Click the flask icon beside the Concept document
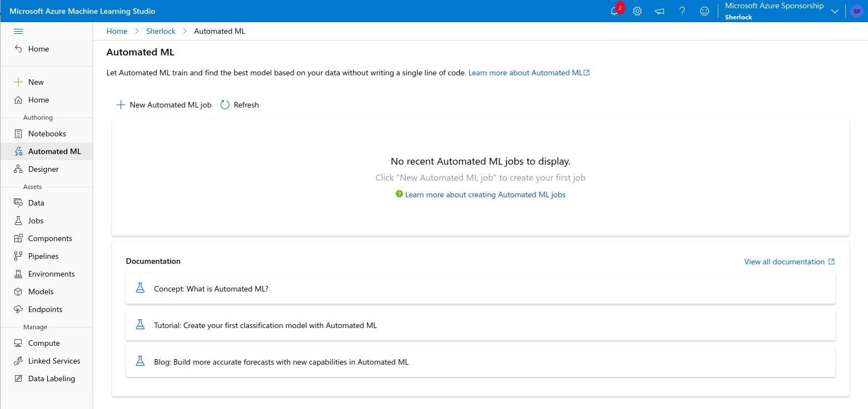Viewport: 868px width, 409px height. (140, 288)
